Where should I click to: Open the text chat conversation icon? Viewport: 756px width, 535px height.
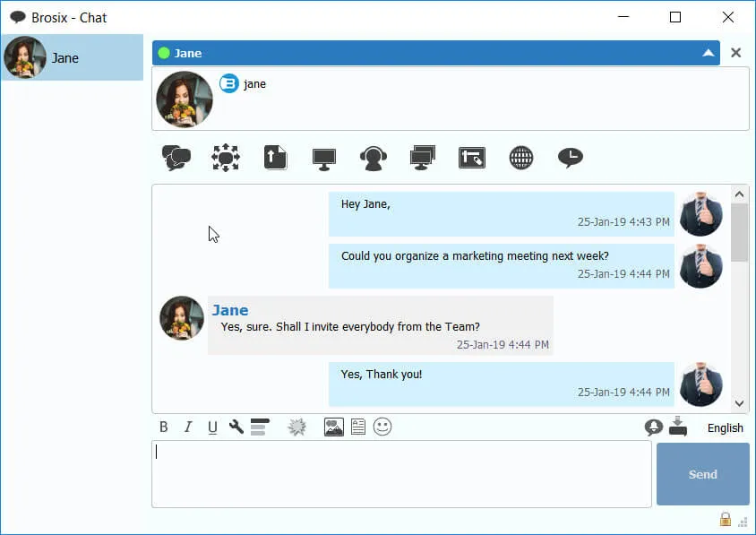[176, 157]
